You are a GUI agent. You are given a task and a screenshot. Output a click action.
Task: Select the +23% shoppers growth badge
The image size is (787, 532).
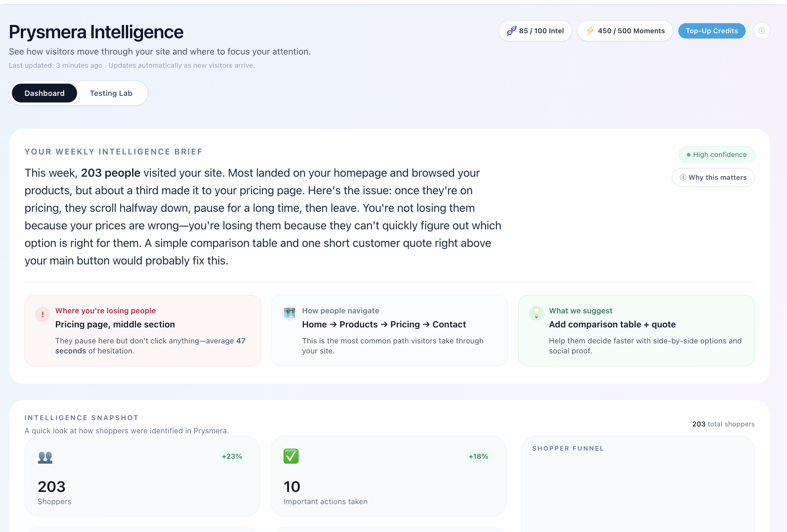[x=232, y=456]
